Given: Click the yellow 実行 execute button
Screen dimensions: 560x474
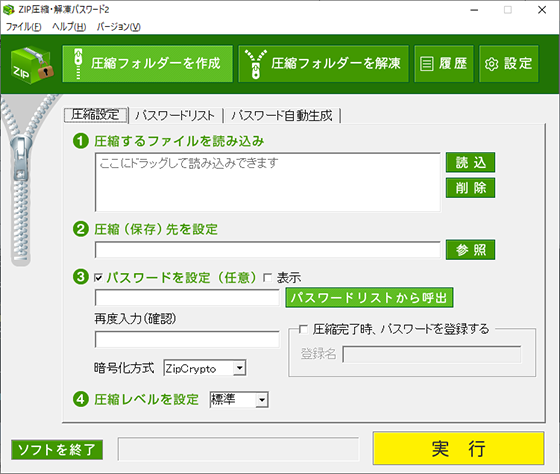Looking at the screenshot, I should point(459,448).
